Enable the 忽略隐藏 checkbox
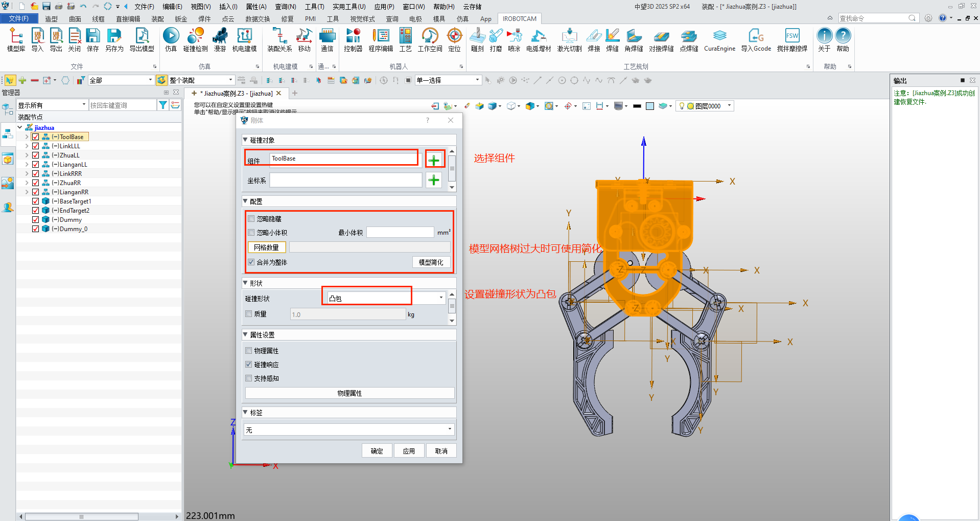 pos(251,219)
